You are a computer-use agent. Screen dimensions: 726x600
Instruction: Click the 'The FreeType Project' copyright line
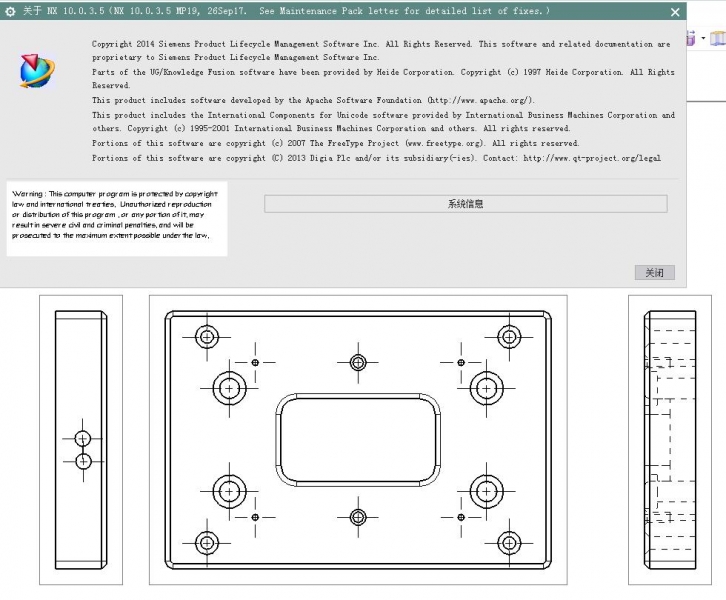[335, 144]
